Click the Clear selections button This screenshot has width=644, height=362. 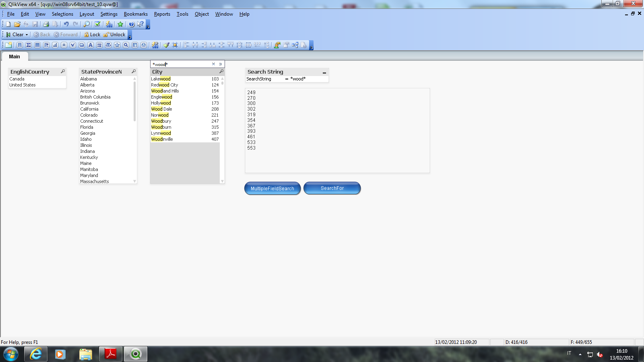(15, 35)
